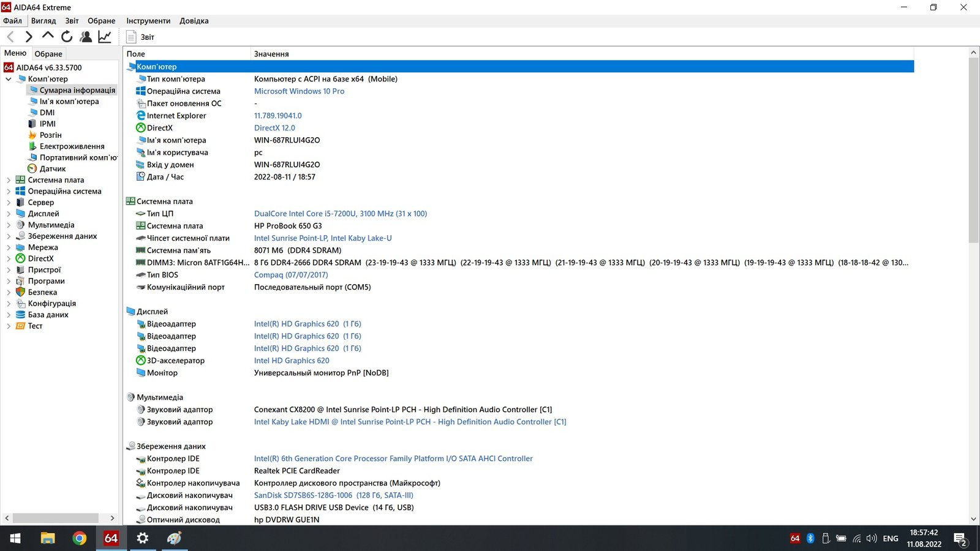The width and height of the screenshot is (980, 551).
Task: Switch to the Обране tab in sidebar
Action: tap(48, 54)
